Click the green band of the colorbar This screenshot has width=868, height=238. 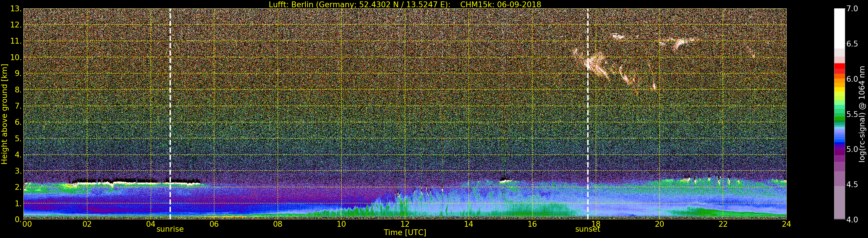[x=839, y=114]
